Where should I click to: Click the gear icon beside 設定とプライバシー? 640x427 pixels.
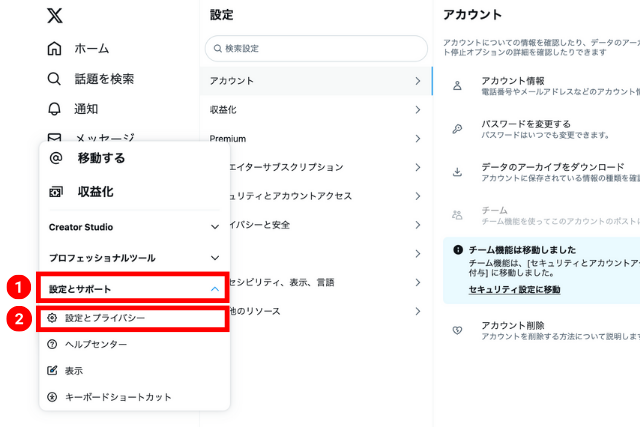point(52,318)
